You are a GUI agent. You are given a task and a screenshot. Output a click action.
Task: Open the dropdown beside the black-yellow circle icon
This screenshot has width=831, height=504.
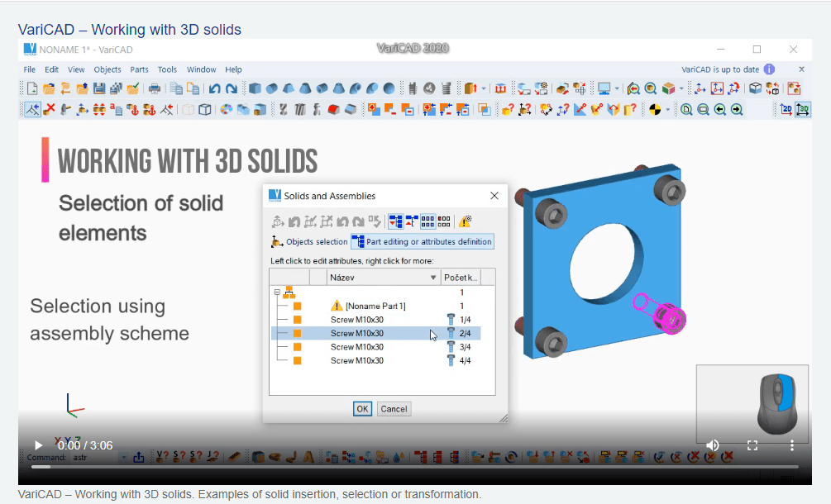coord(668,110)
